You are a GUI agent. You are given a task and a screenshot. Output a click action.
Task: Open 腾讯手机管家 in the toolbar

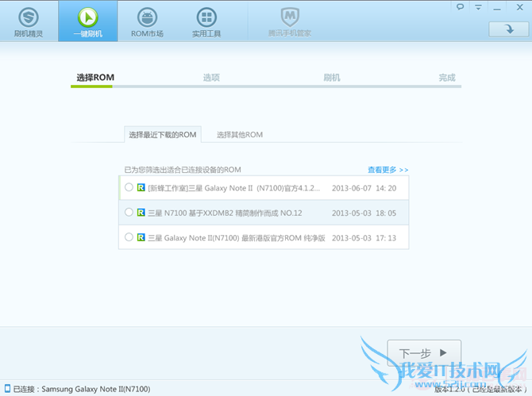coord(290,21)
